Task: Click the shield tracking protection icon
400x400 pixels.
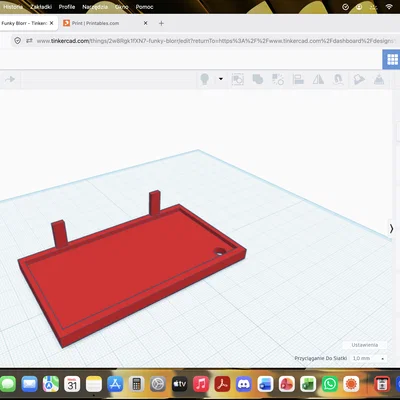Action: 18,41
